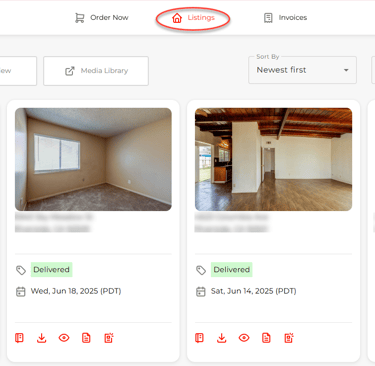Click the eye icon on the Jun 18 listing
375x366 pixels.
tap(64, 338)
